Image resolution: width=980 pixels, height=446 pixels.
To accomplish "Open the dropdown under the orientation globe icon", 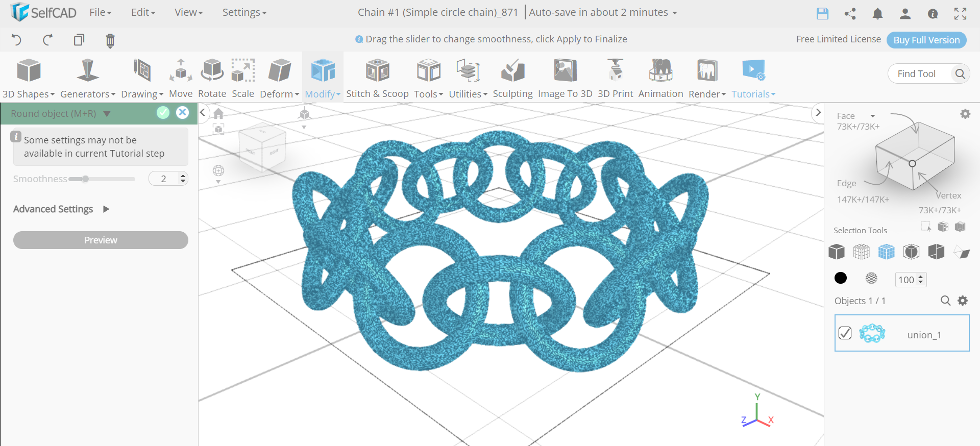I will 218,182.
